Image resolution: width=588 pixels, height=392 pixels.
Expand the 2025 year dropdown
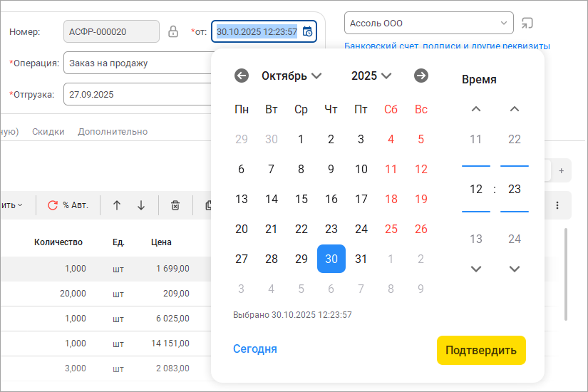(371, 76)
